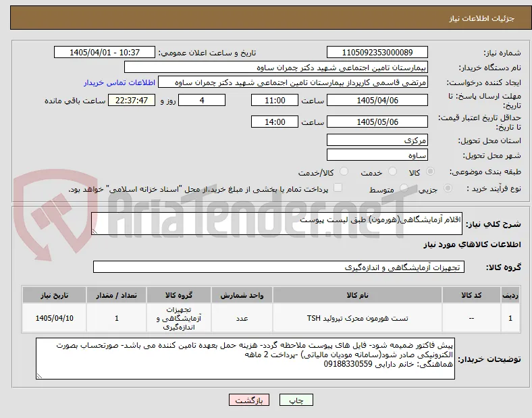Click the resize grip of buyer notes textarea
The height and width of the screenshot is (418, 532).
[39, 376]
